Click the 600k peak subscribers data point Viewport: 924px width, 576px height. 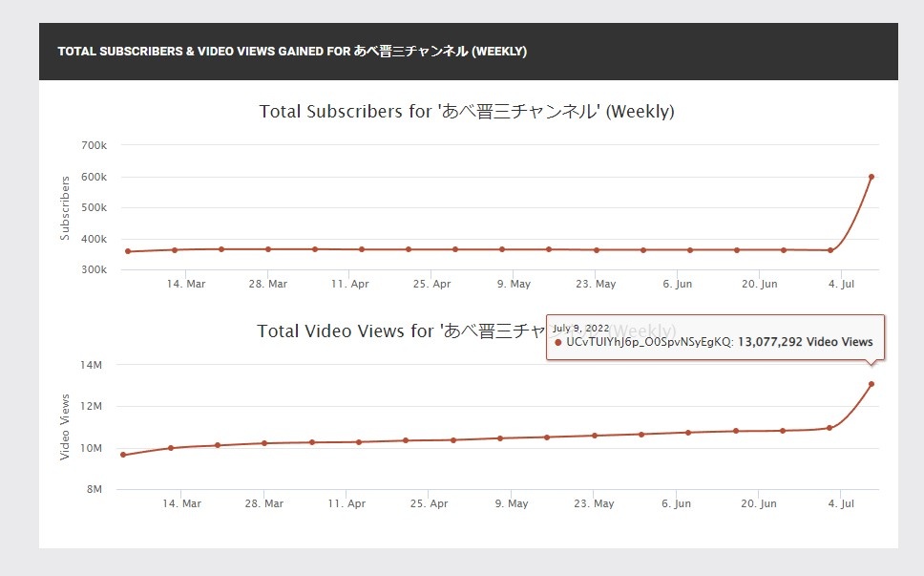pos(871,177)
